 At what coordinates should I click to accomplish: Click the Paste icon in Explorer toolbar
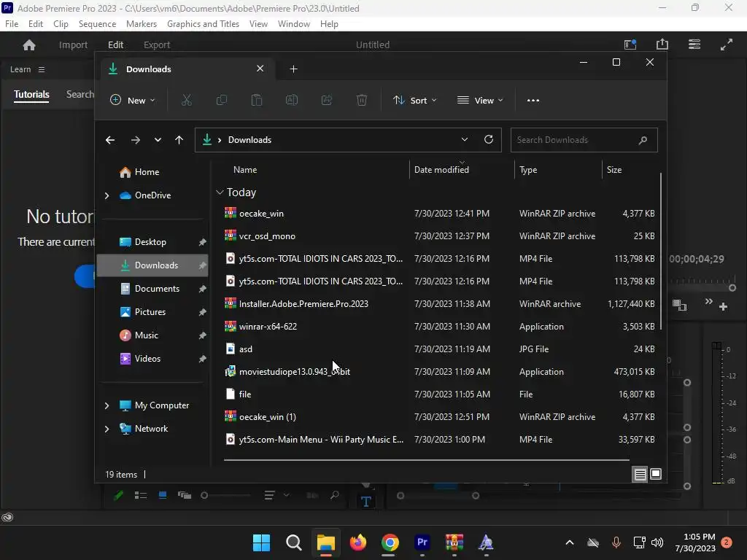[256, 100]
